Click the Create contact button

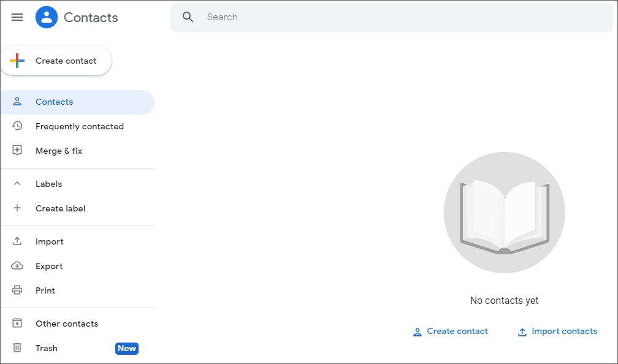point(56,61)
